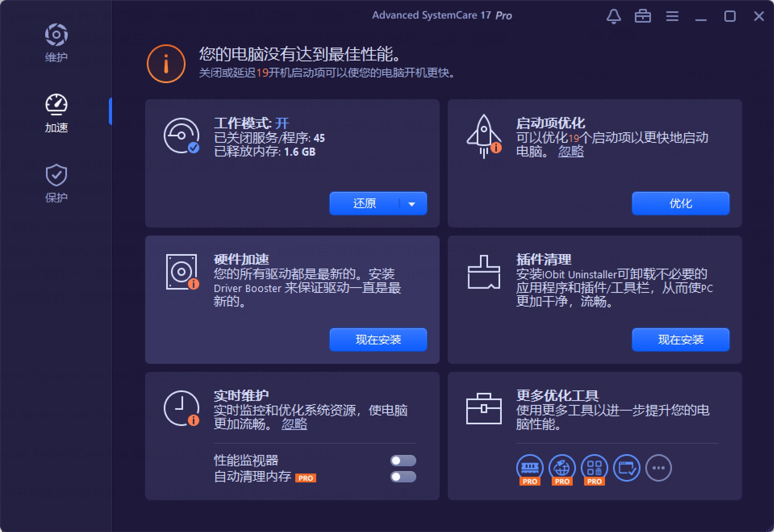Open the software uninstall PRO tool
Viewport: 774px width, 532px height.
tap(594, 467)
